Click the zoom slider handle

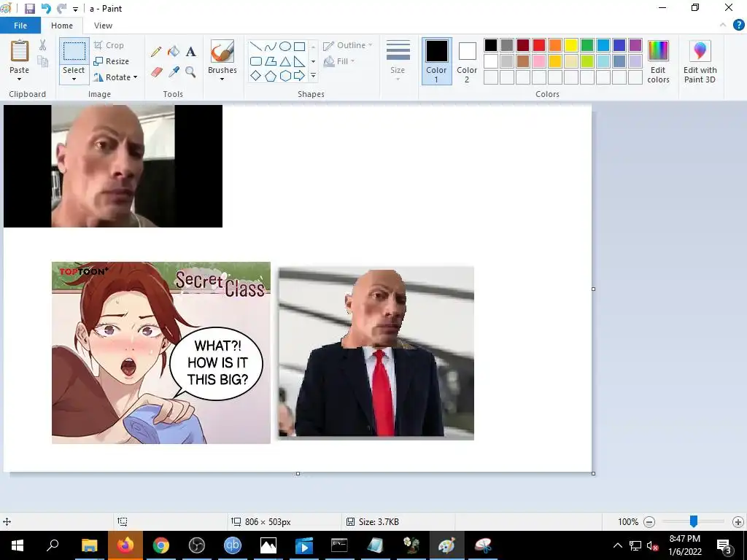694,521
